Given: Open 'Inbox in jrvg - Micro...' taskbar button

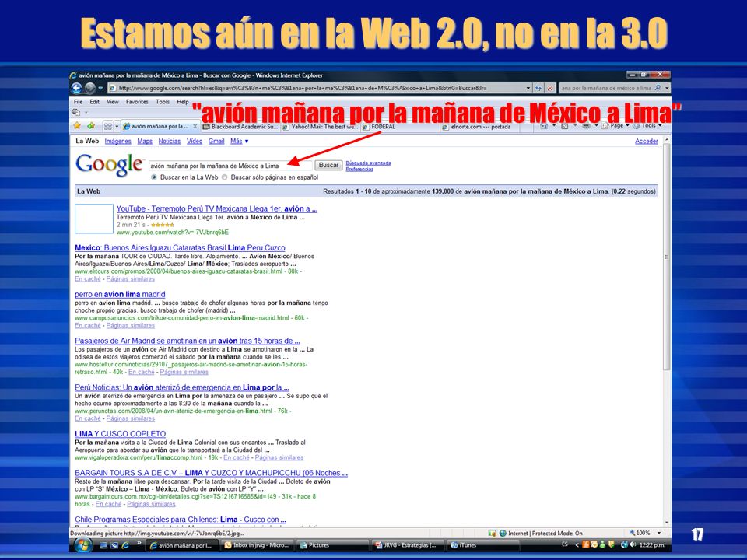Looking at the screenshot, I should tap(258, 545).
